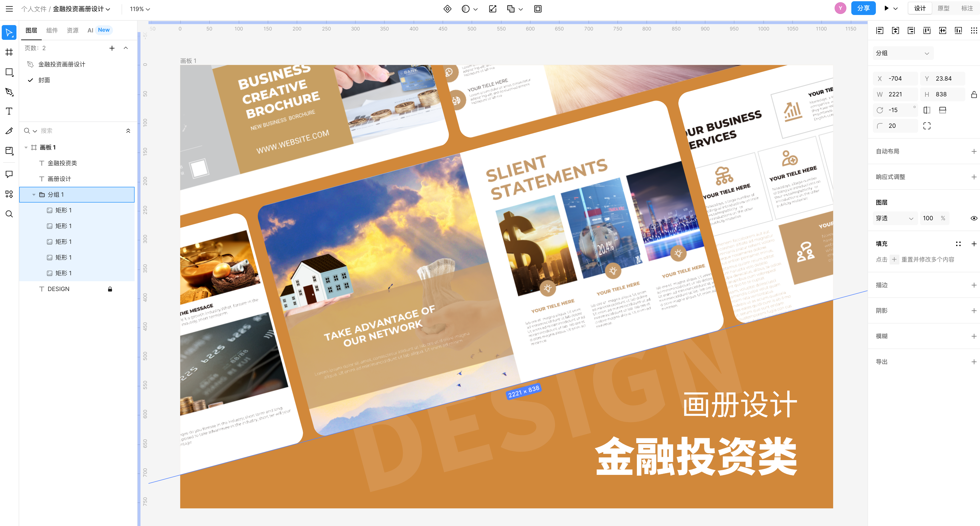Click the flip horizontal icon

pos(927,110)
